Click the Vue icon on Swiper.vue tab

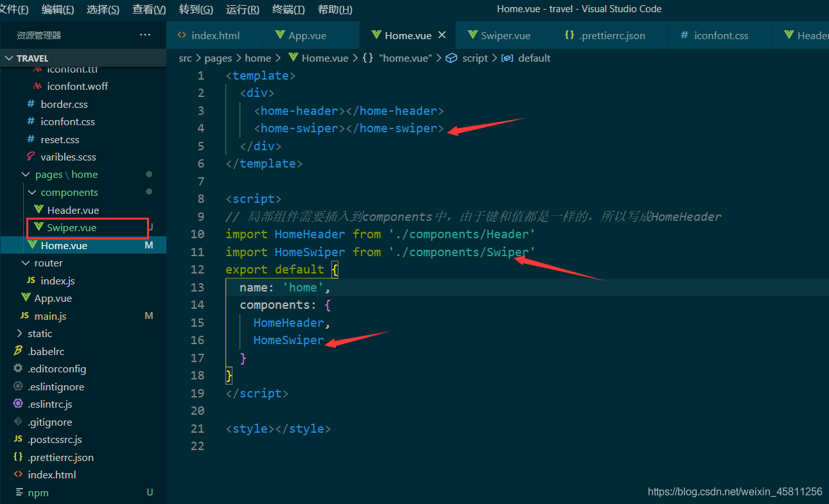pos(473,35)
